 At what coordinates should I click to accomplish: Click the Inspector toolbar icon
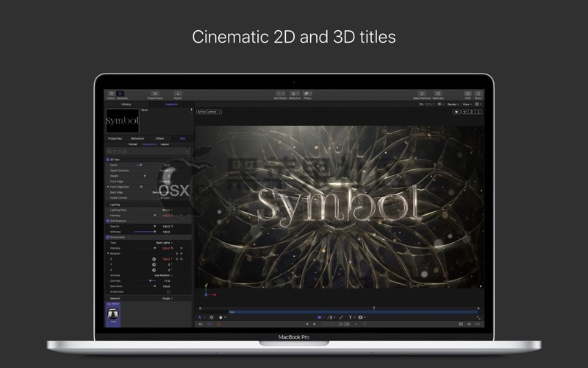pyautogui.click(x=121, y=93)
